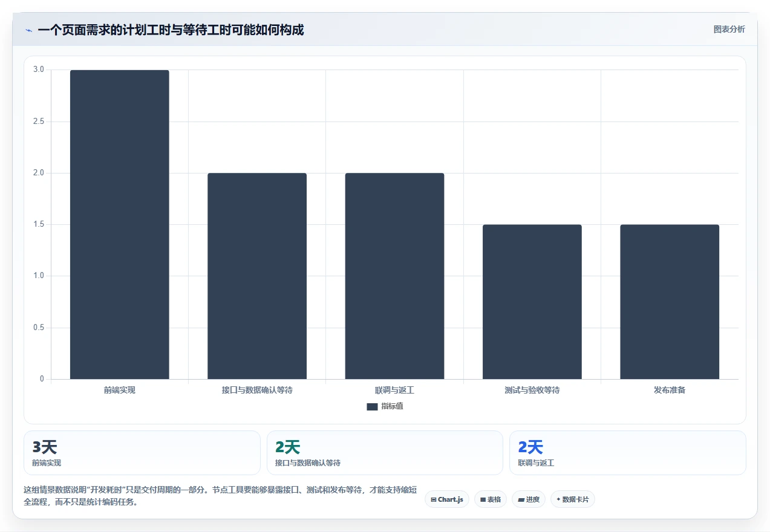This screenshot has height=532, width=770.
Task: Click the 联调与返工 bar in the chart
Action: [394, 276]
